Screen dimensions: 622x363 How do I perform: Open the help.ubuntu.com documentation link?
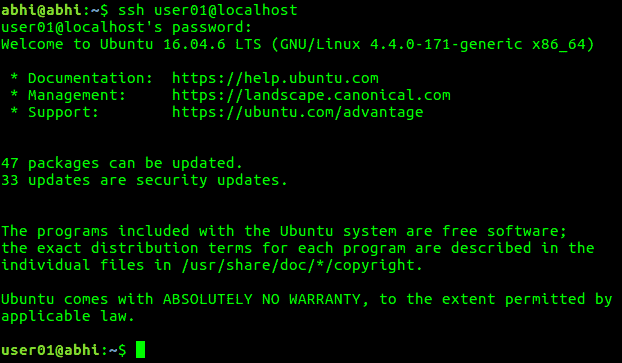coord(275,78)
